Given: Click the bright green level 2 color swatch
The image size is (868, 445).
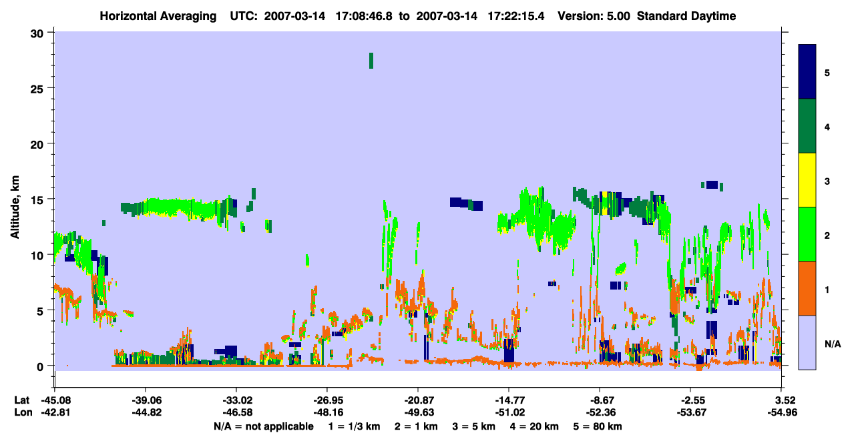Looking at the screenshot, I should pyautogui.click(x=807, y=234).
